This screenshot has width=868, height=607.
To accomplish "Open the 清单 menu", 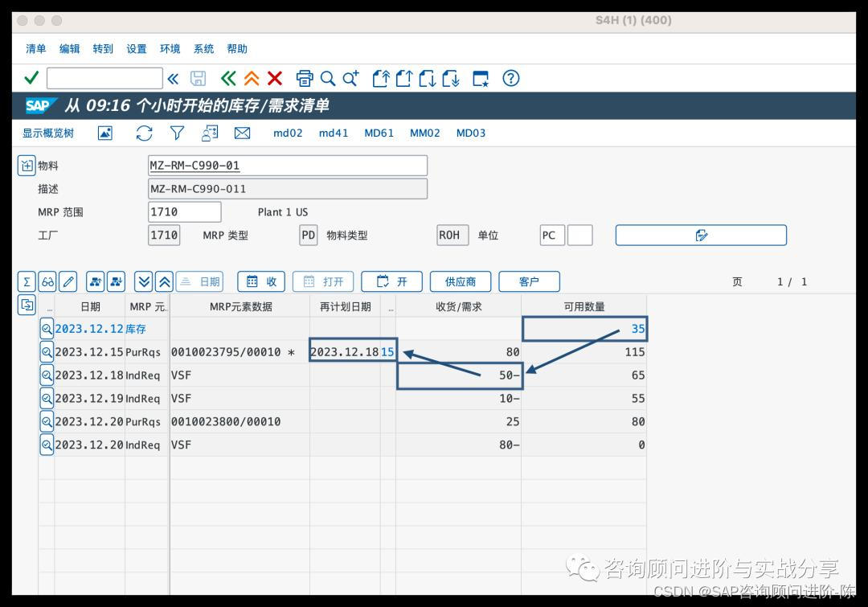I will tap(36, 49).
